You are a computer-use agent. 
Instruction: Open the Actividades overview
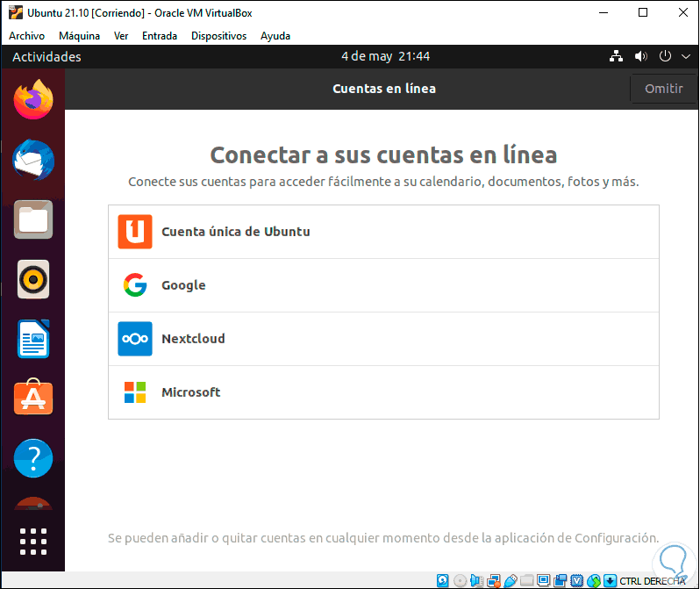point(46,57)
